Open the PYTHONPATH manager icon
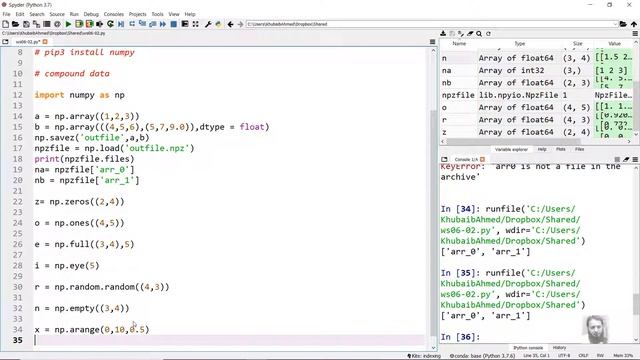Viewport: 640px width, 360px height. 219,24
